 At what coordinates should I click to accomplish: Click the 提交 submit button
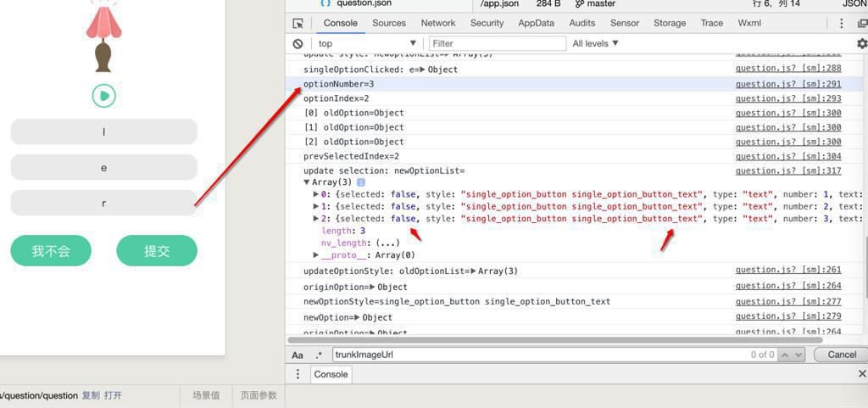157,251
